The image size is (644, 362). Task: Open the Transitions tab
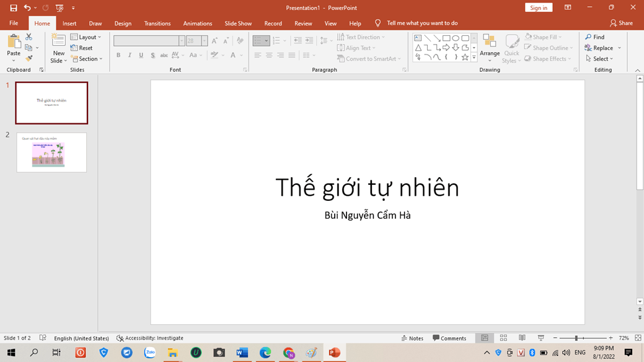[157, 24]
